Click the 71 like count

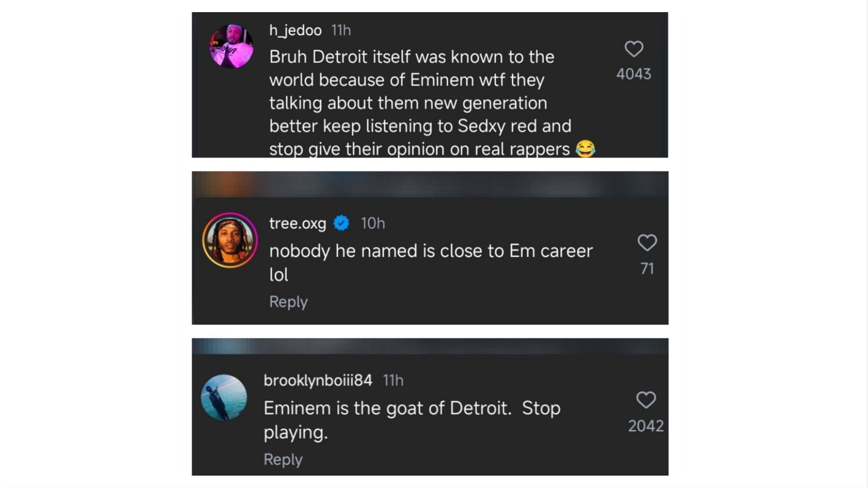(647, 268)
